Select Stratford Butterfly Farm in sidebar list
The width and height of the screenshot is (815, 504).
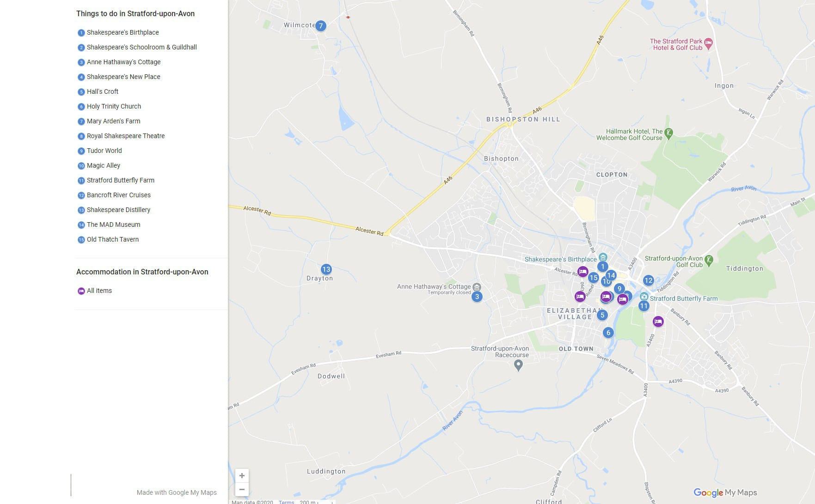pos(120,180)
